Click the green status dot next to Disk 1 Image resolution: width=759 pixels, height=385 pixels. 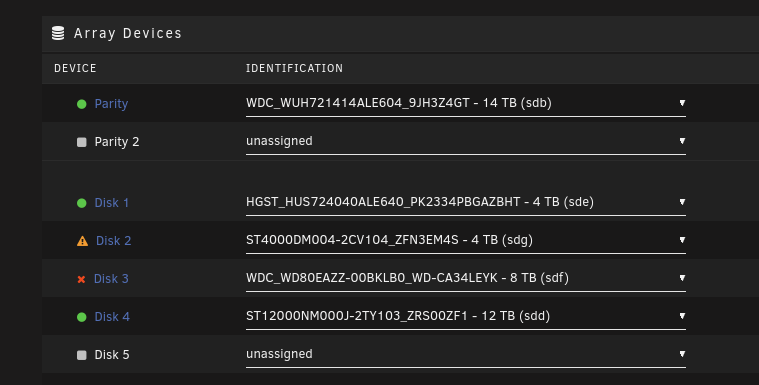tap(82, 203)
